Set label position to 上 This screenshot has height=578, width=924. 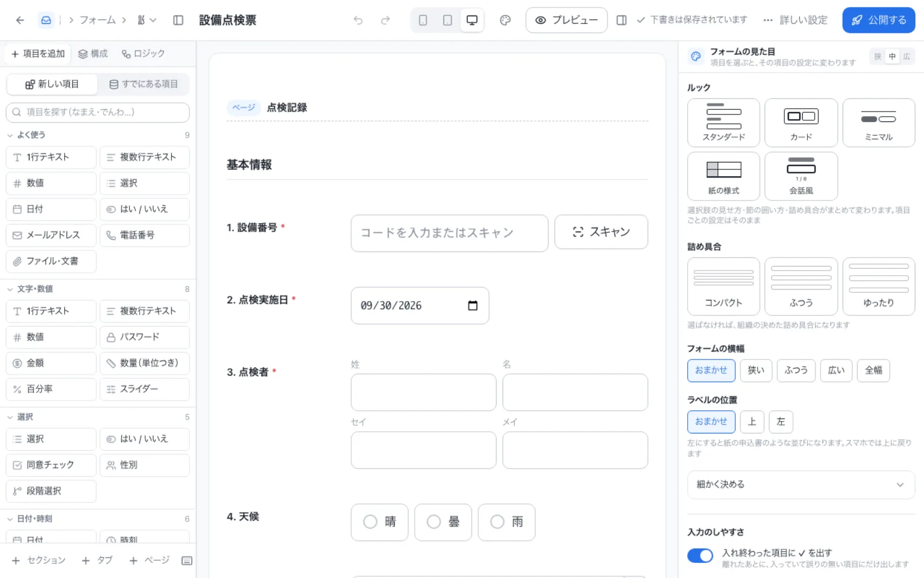coord(752,422)
